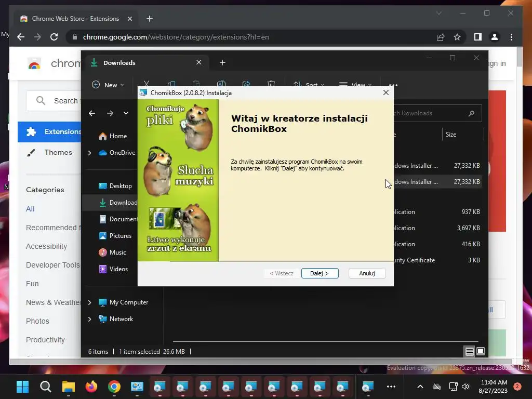This screenshot has height=399, width=532.
Task: Click the Chrome address bar URL
Action: tap(176, 37)
